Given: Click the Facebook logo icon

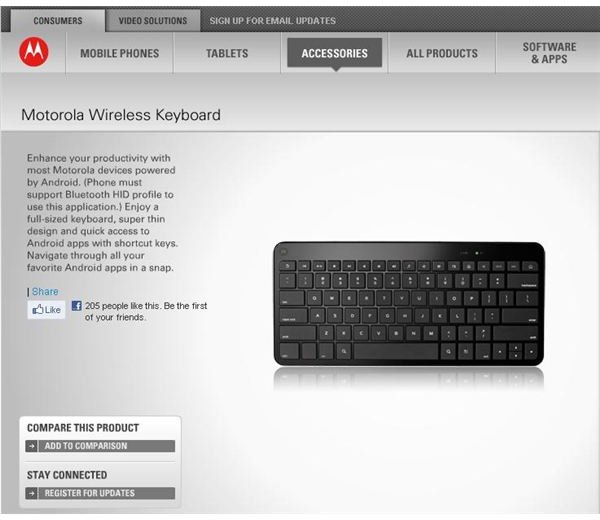Looking at the screenshot, I should [x=77, y=306].
